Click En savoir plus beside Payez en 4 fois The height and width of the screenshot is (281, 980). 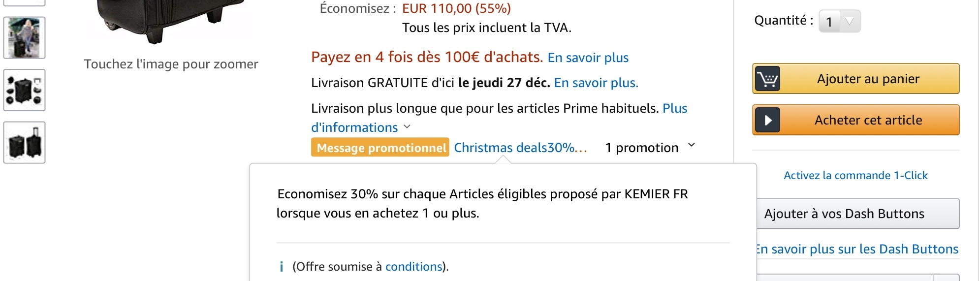(588, 58)
